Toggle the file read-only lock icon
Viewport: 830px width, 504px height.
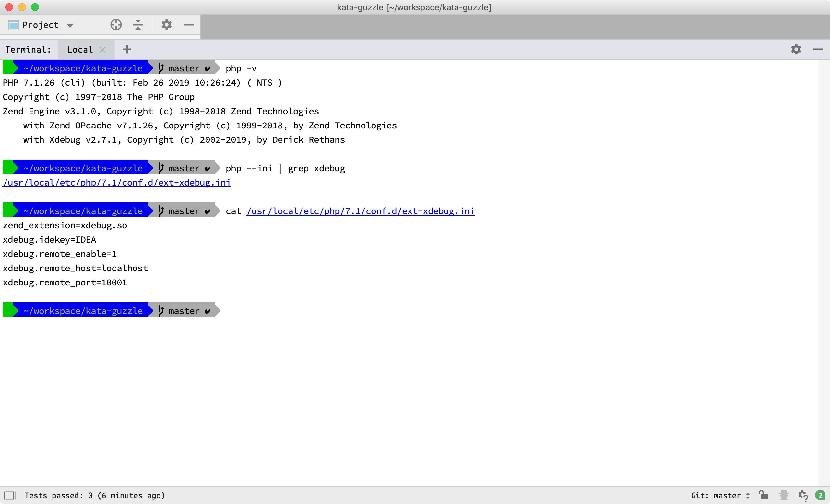(763, 495)
